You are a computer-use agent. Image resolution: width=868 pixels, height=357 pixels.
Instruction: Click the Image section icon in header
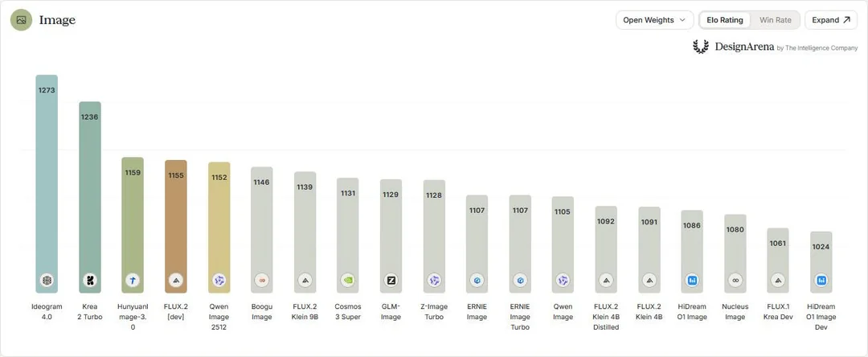[x=21, y=20]
